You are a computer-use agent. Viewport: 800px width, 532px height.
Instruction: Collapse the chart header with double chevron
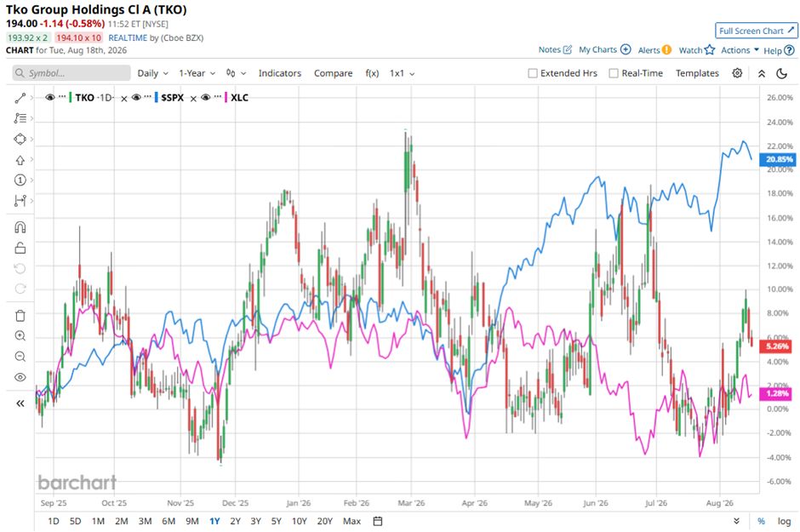761,73
